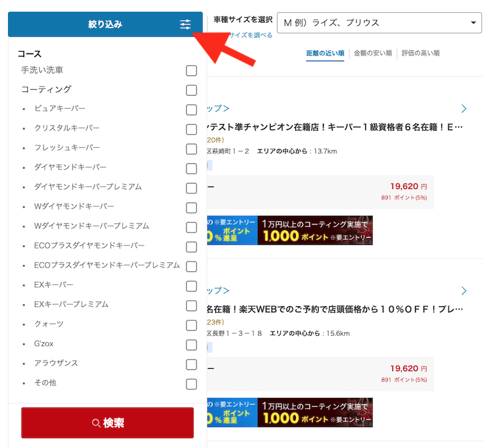Tick the その他 checkbox

coord(191,384)
